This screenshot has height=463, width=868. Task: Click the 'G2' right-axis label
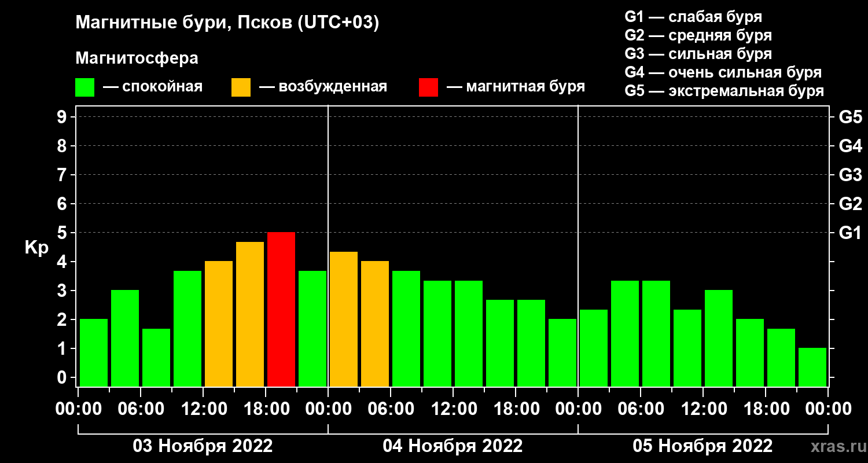click(x=850, y=204)
